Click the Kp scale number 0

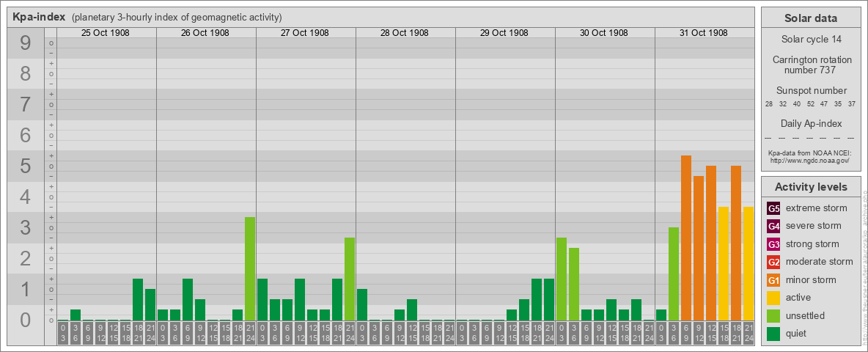[x=25, y=320]
